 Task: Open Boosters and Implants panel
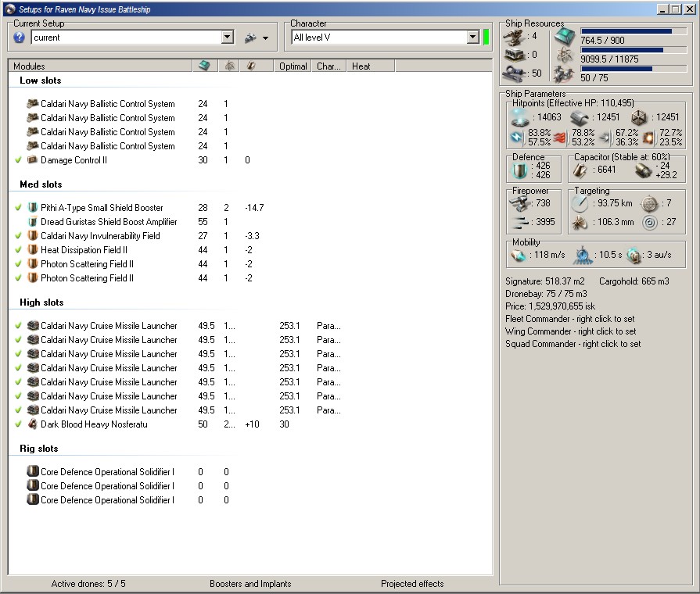pos(250,584)
